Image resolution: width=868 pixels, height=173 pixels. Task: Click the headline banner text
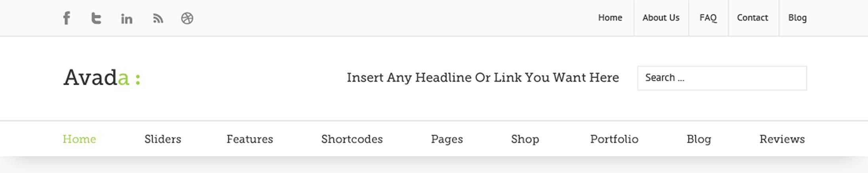click(x=483, y=78)
